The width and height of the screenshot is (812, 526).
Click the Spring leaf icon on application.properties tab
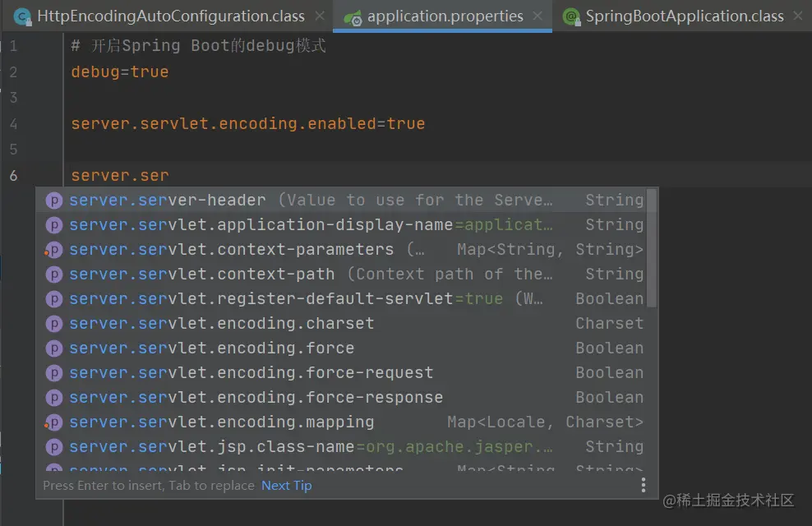click(353, 18)
